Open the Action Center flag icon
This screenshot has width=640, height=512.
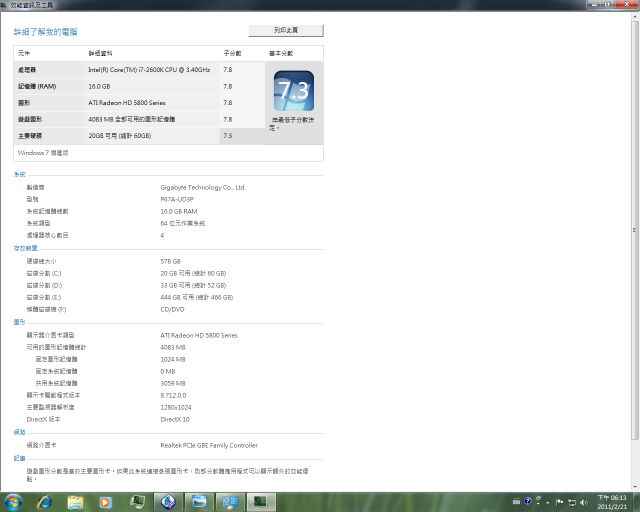[x=559, y=502]
